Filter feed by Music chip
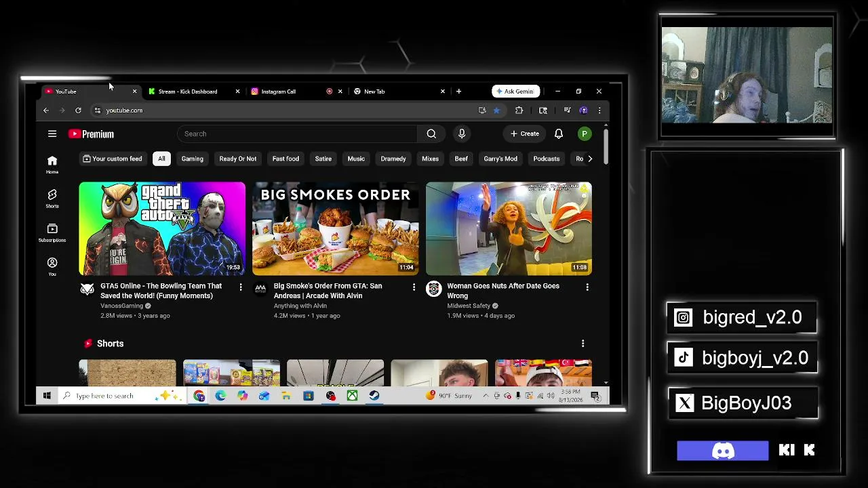868x488 pixels. (356, 159)
